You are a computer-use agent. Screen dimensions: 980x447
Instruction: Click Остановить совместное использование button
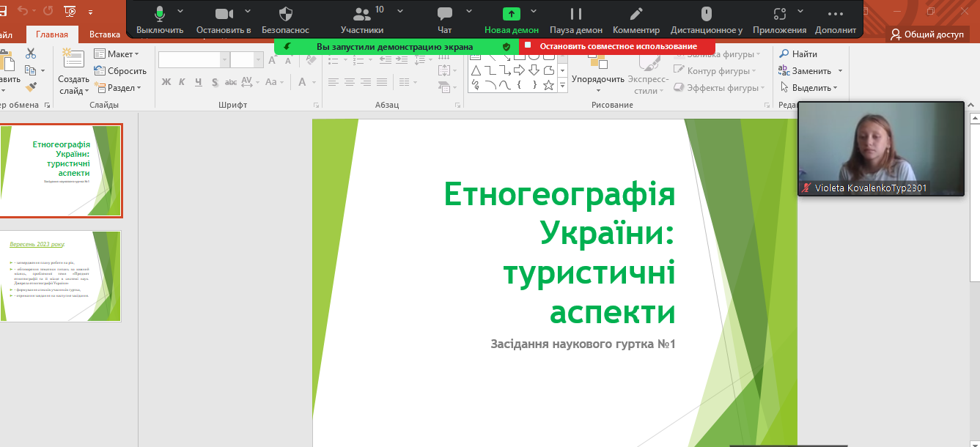[x=617, y=46]
